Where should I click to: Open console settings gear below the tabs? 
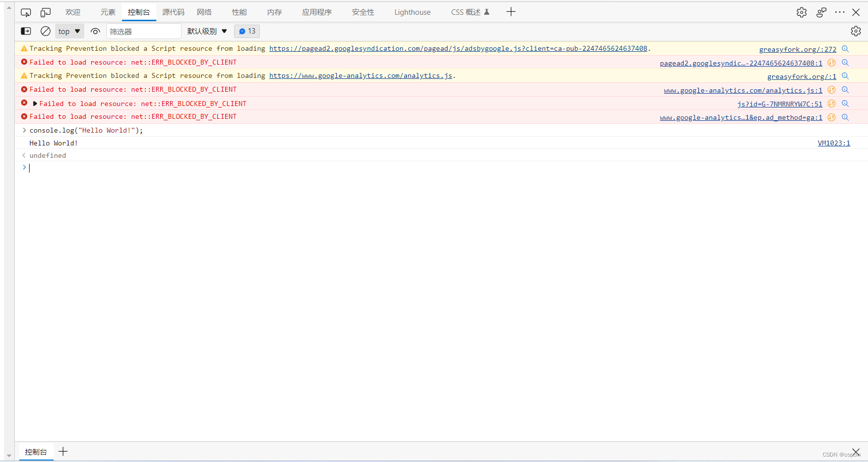[x=856, y=31]
